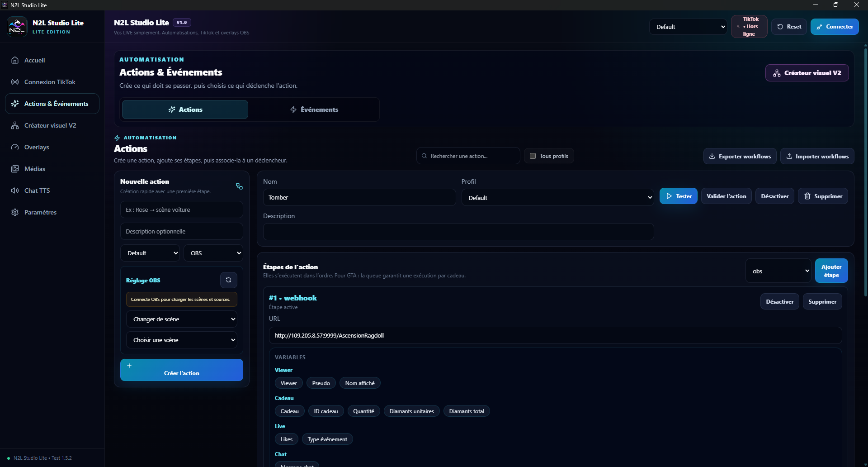
Task: Click the upload icon on Importer workflows
Action: click(789, 156)
